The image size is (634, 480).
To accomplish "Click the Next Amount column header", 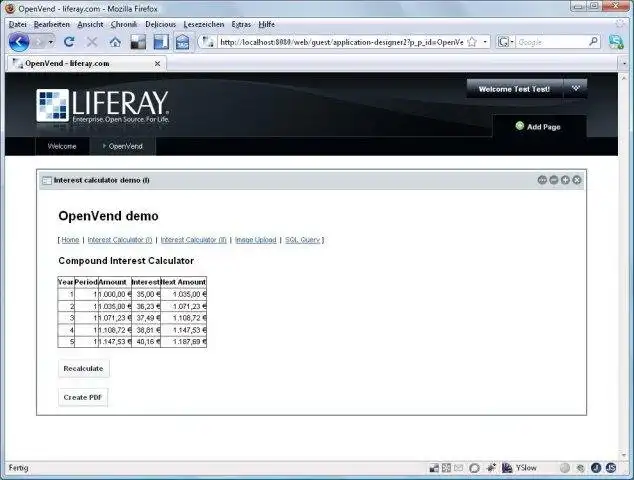I will point(184,282).
